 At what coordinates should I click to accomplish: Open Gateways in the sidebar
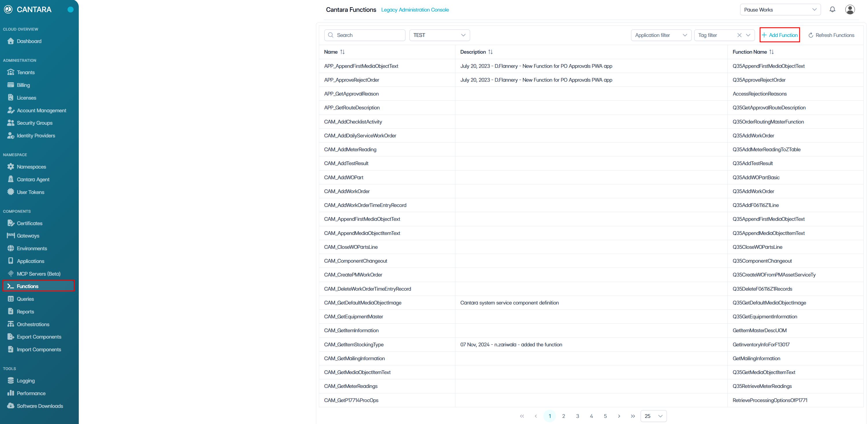pos(28,236)
